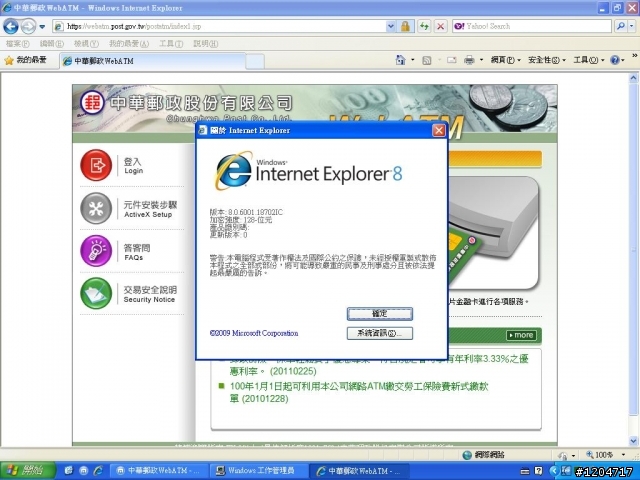The height and width of the screenshot is (480, 640).
Task: Switch to Windows 工作管理員 taskbar button
Action: point(258,471)
